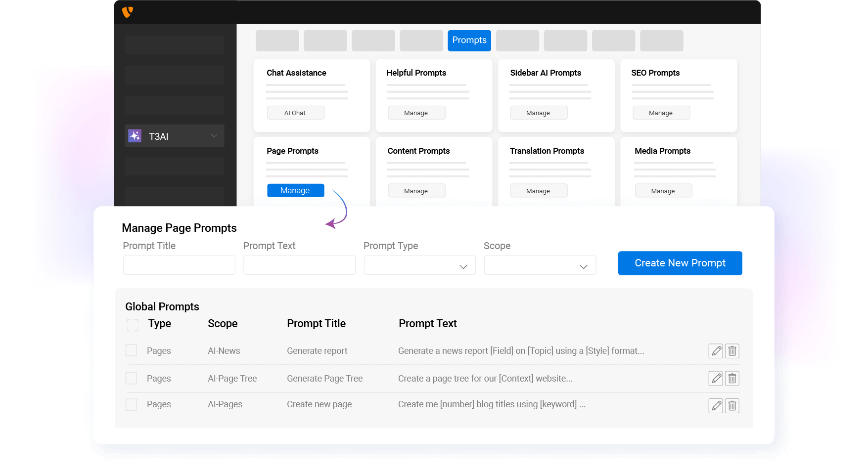This screenshot has height=473, width=868.
Task: Delete the Generate report prompt
Action: pos(732,350)
